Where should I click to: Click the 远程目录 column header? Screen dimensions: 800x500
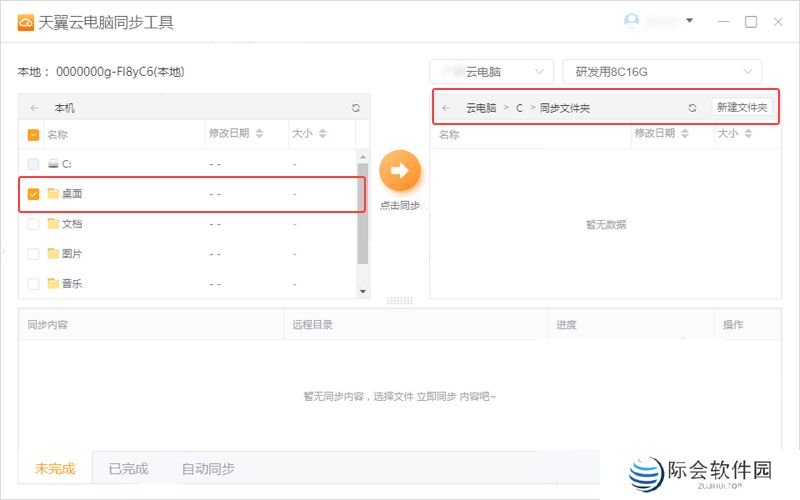point(312,325)
